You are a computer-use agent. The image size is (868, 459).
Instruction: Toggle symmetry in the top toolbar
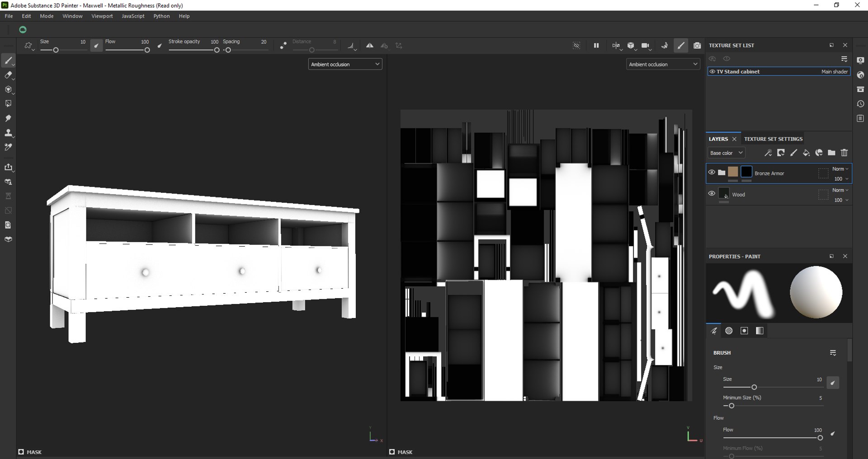point(369,46)
